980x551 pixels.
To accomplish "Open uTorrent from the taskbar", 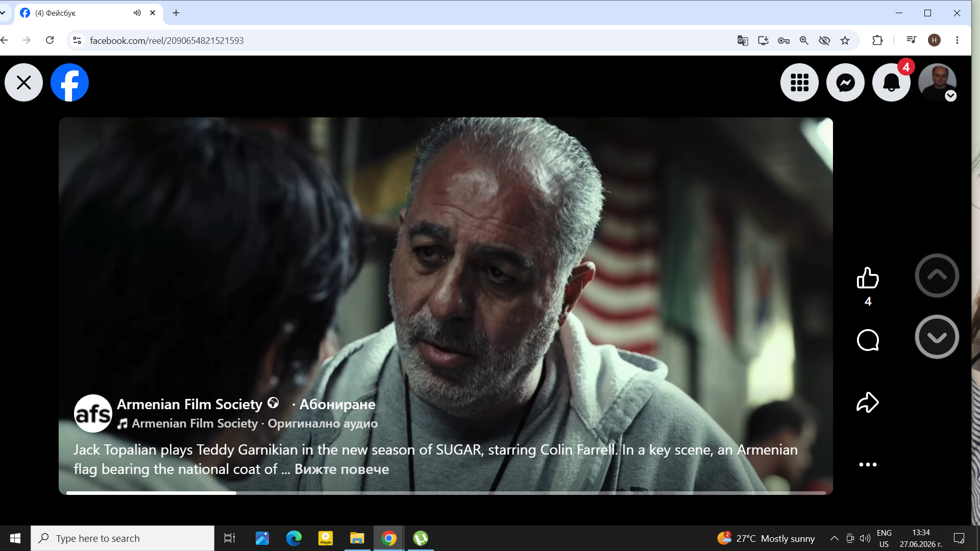I will pos(421,538).
